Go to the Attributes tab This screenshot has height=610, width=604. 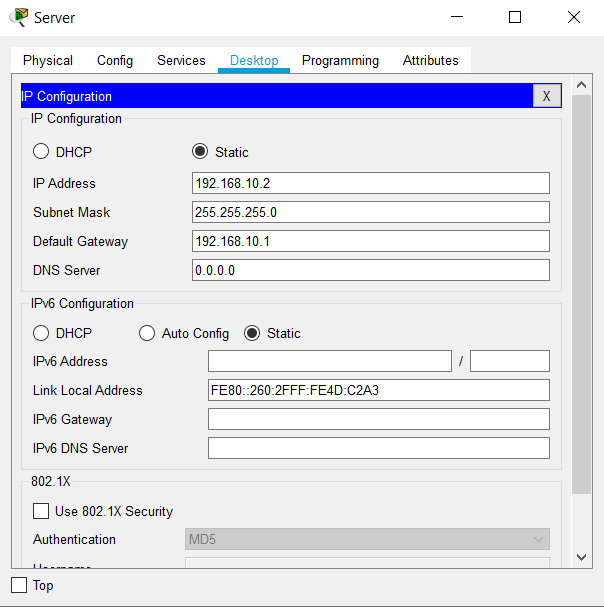[x=431, y=61]
